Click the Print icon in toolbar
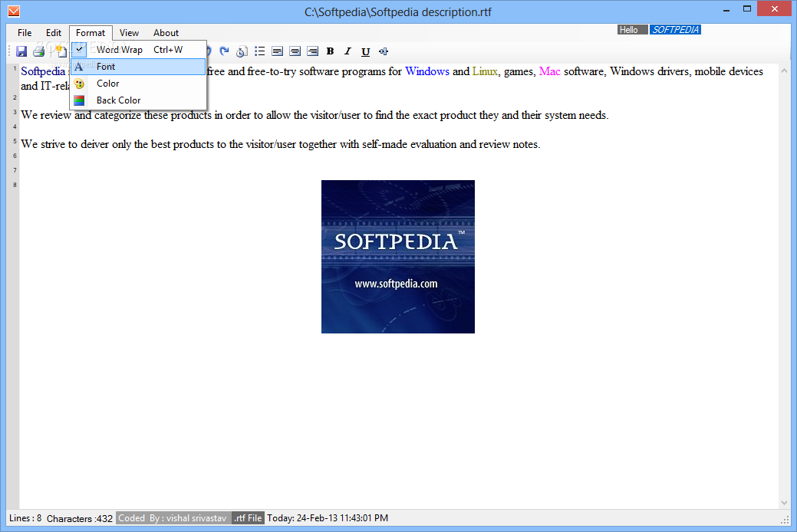797x532 pixels. [x=38, y=51]
